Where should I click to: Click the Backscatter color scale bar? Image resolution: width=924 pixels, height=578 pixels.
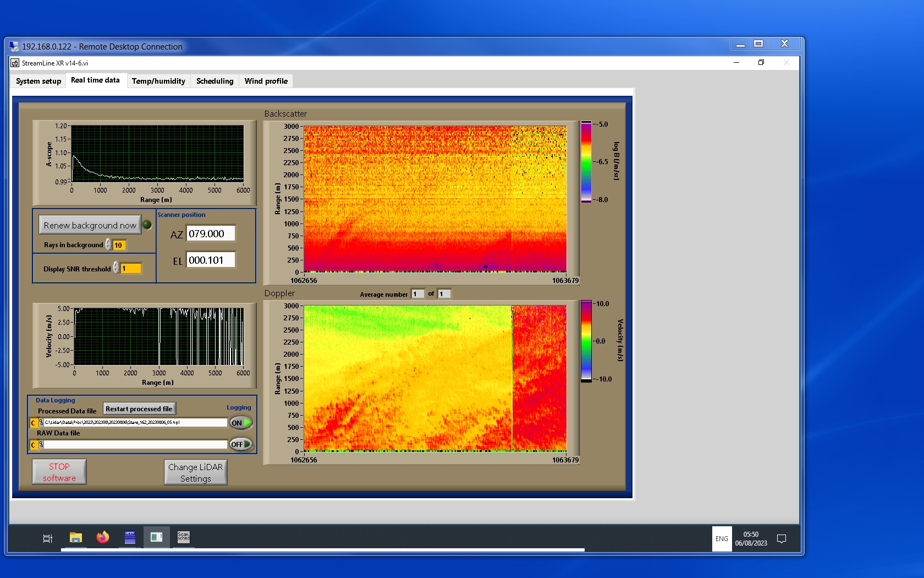click(x=586, y=162)
